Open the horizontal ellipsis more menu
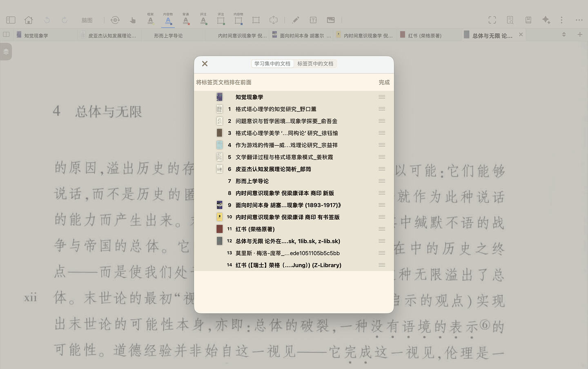 579,20
